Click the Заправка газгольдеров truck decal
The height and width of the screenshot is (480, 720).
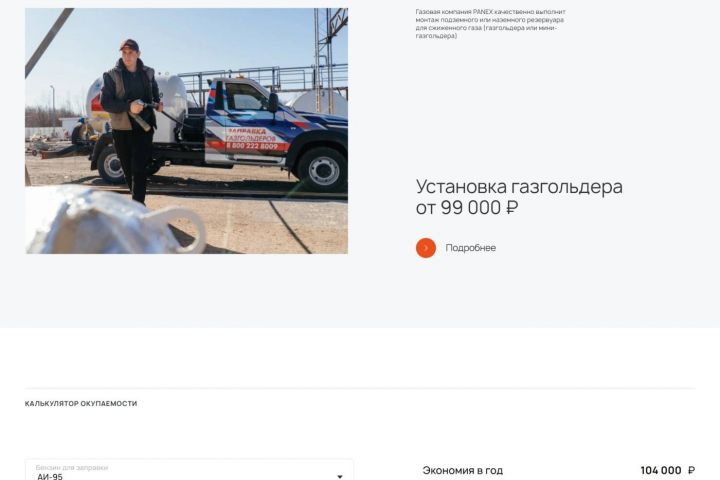(x=250, y=135)
